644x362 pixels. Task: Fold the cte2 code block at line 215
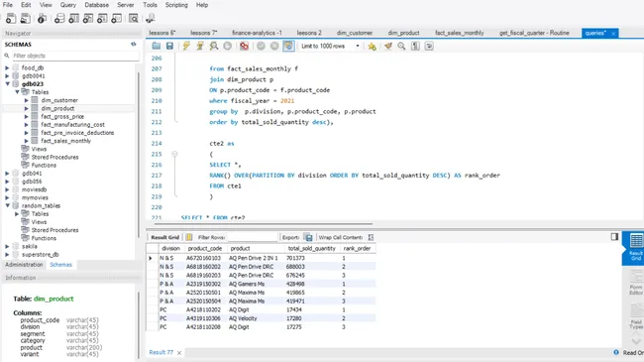coord(174,154)
